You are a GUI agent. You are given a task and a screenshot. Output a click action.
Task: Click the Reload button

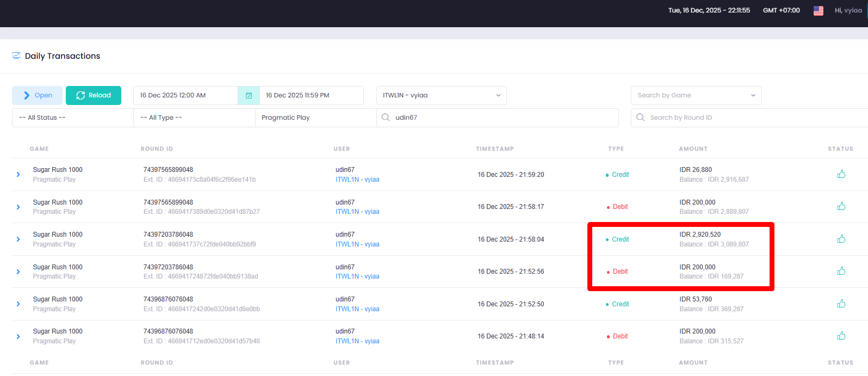tap(94, 95)
